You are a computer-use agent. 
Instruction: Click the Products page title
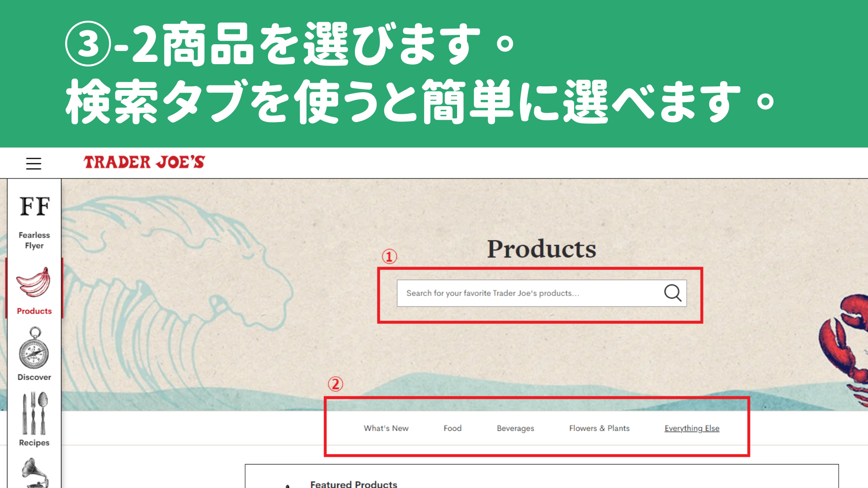click(x=541, y=249)
